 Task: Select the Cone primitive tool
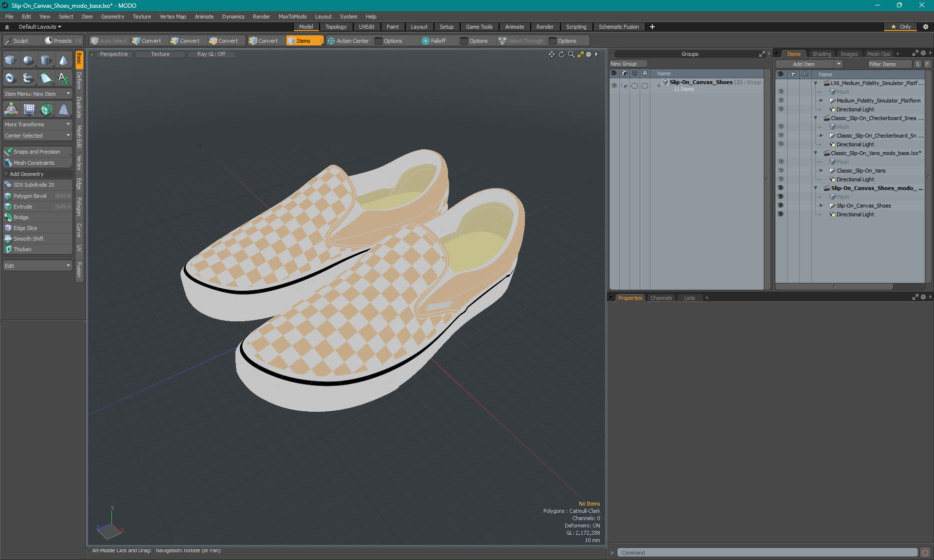[63, 60]
